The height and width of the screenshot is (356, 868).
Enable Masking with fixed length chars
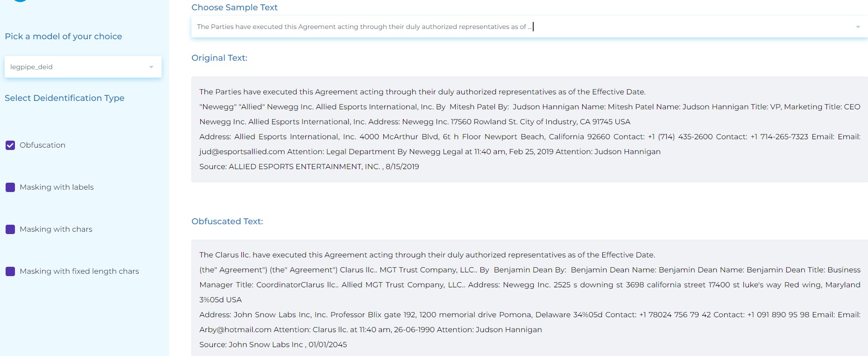coord(10,271)
